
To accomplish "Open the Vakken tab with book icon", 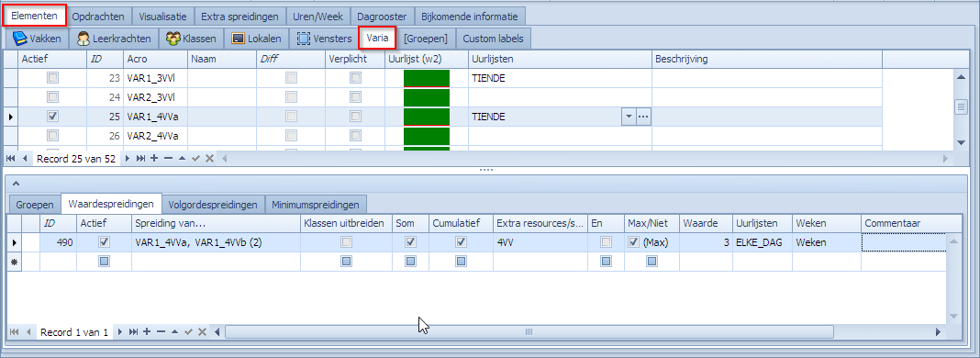I will pos(37,39).
